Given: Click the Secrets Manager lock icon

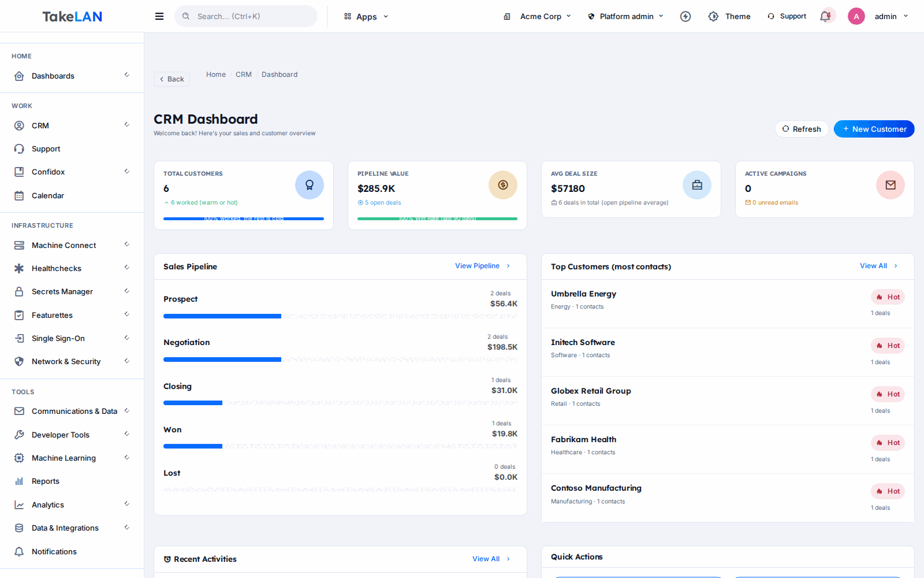Looking at the screenshot, I should tap(19, 291).
